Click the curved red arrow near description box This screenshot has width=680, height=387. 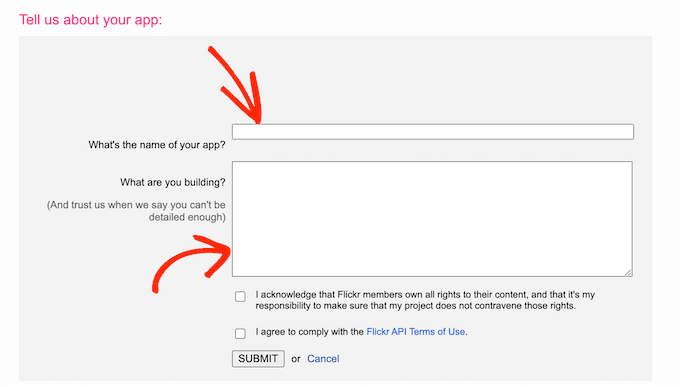click(x=191, y=262)
